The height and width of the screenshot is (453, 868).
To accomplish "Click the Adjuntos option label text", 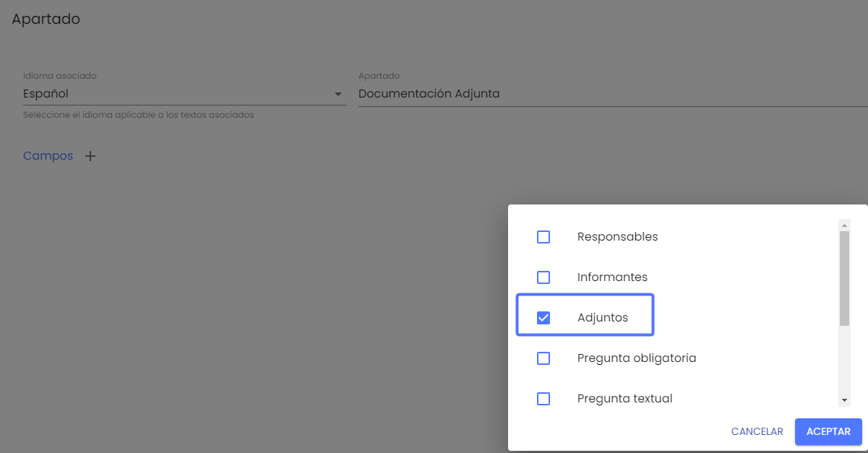I will tap(603, 318).
